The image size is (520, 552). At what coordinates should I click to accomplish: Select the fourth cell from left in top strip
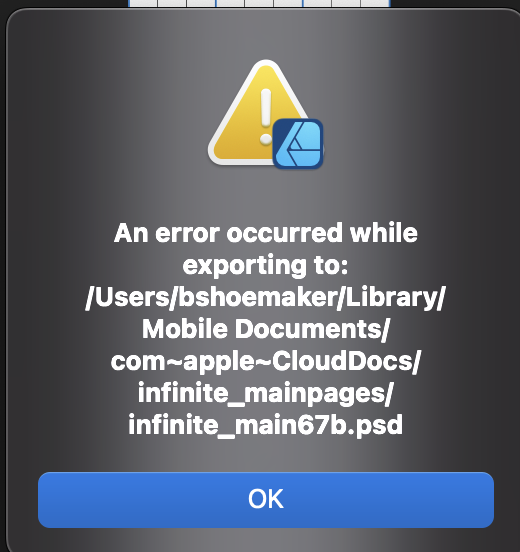click(230, 3)
